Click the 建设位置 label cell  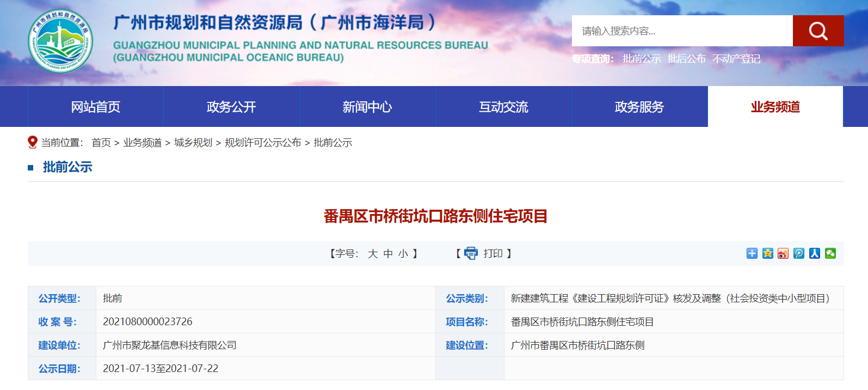pos(470,345)
